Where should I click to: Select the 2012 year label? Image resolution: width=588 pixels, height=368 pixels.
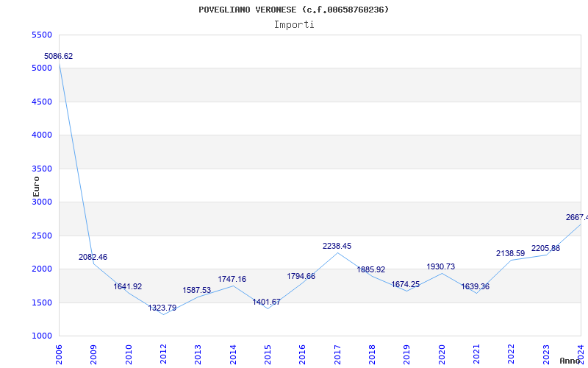[x=163, y=355]
